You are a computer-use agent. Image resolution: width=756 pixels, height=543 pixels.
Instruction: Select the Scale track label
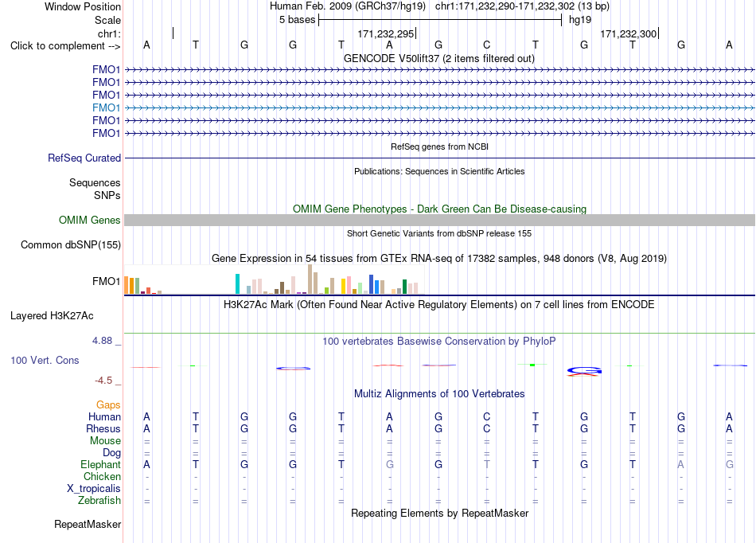tap(107, 20)
